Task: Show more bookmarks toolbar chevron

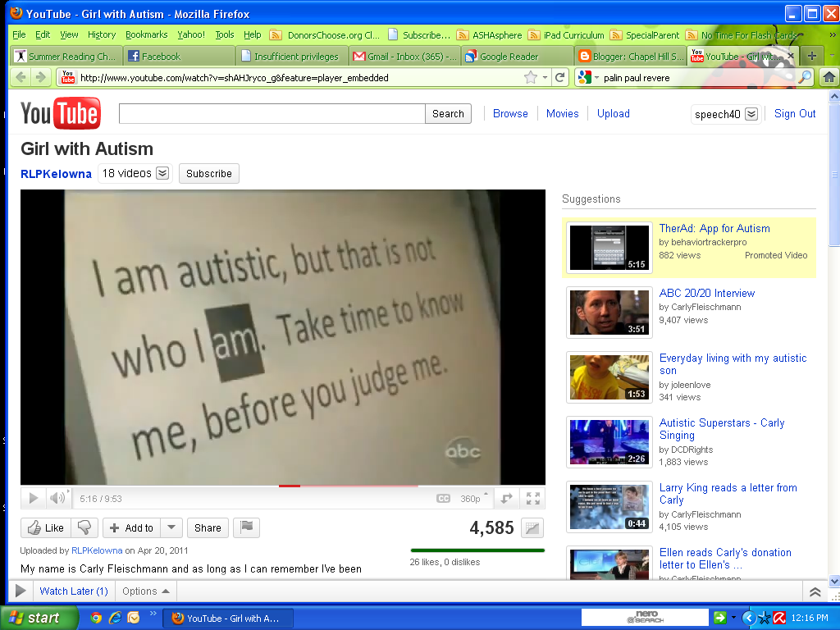Action: coord(833,34)
